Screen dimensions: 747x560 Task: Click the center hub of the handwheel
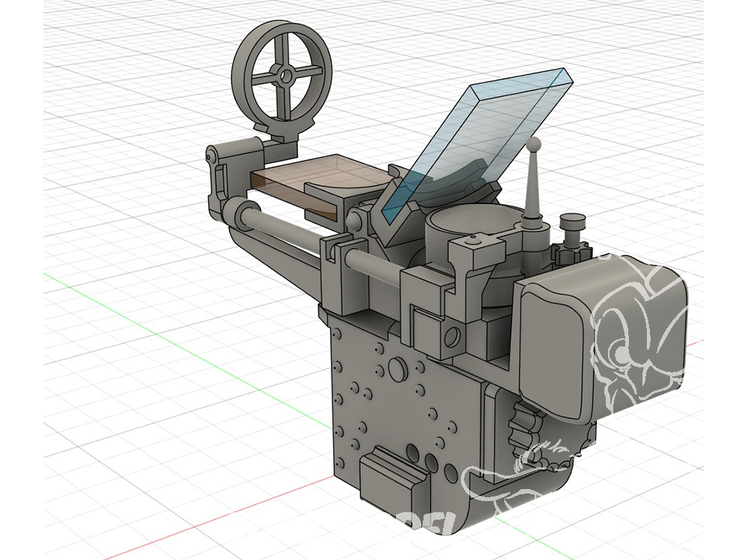click(x=285, y=75)
